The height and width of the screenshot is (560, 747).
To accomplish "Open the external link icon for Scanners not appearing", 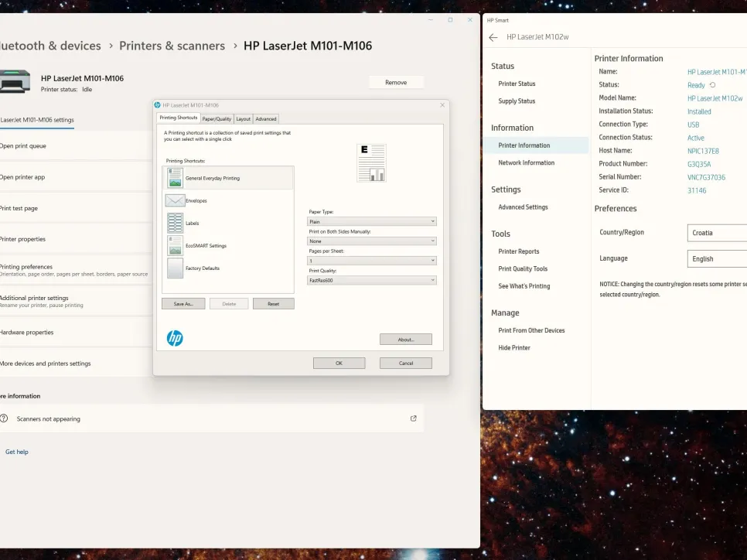I will tap(414, 418).
